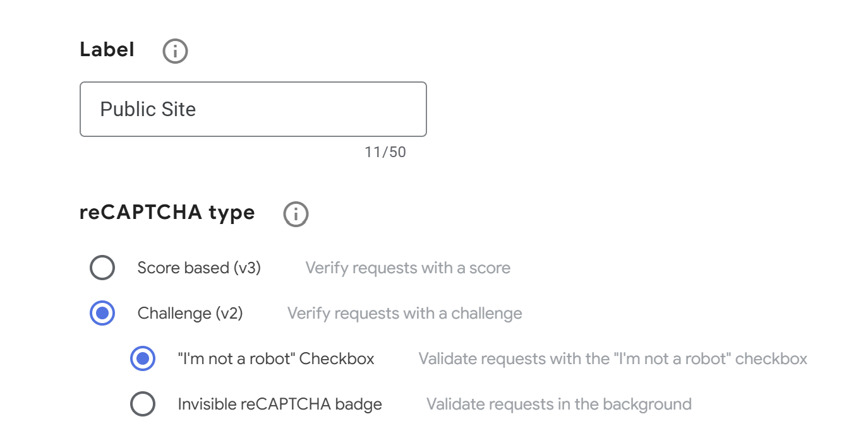Click the "Verify requests with a score" description
This screenshot has width=868, height=443.
pyautogui.click(x=408, y=268)
